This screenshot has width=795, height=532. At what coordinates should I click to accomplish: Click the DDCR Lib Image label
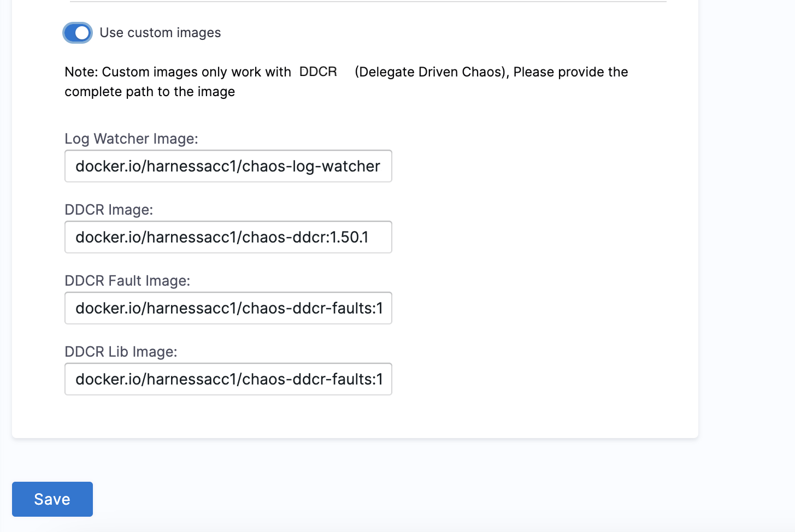click(121, 352)
